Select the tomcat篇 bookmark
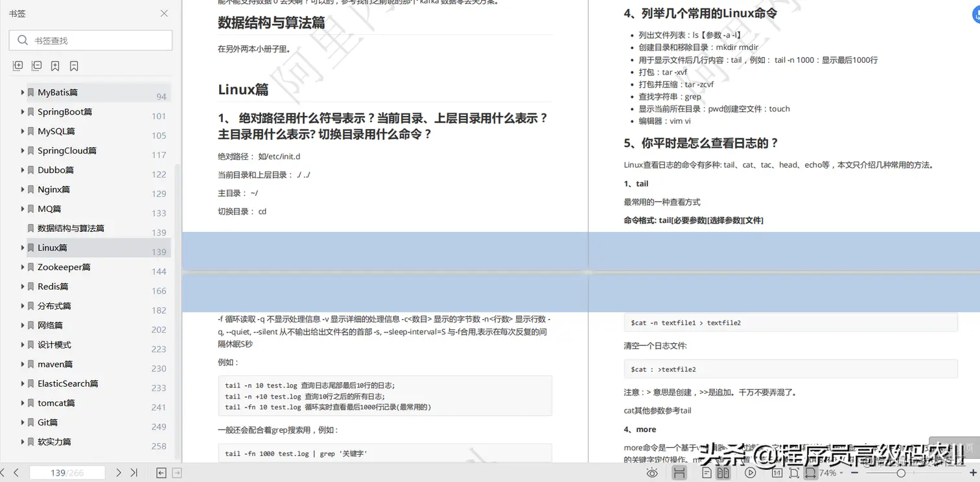This screenshot has width=980, height=482. point(56,404)
